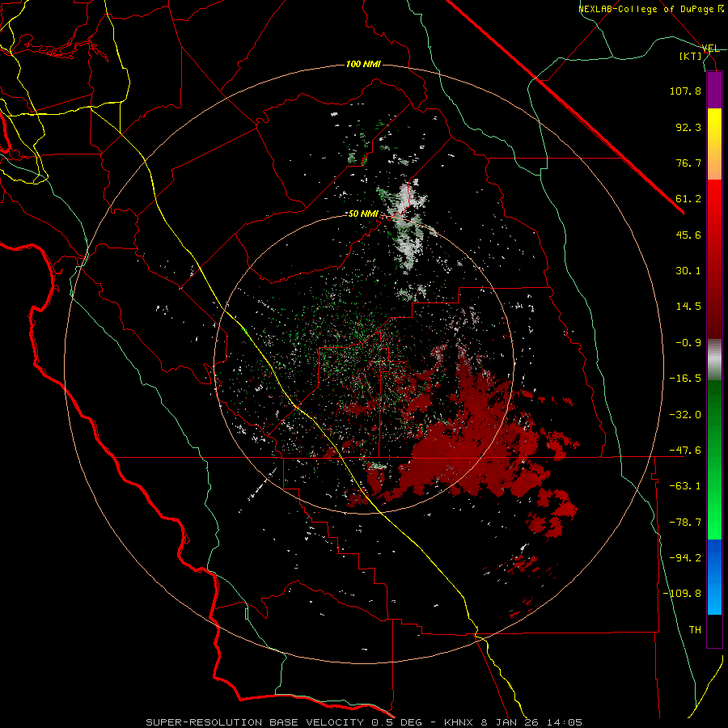Click the 8 JAN 26 14:05 timestamp
This screenshot has width=728, height=728.
point(531,722)
